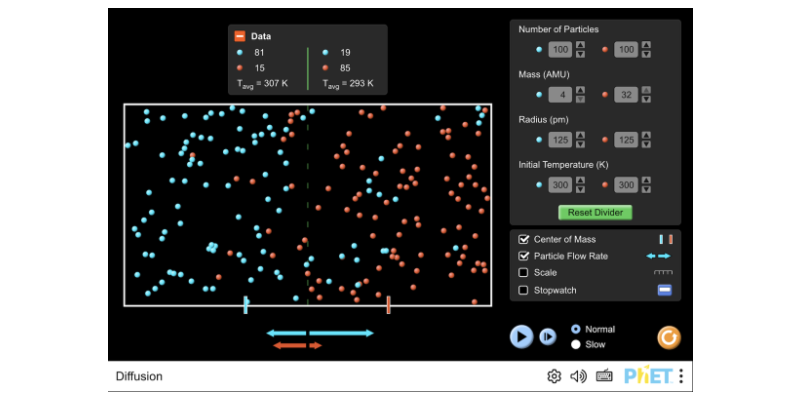
Task: Collapse the Data panel with minus button
Action: [240, 36]
